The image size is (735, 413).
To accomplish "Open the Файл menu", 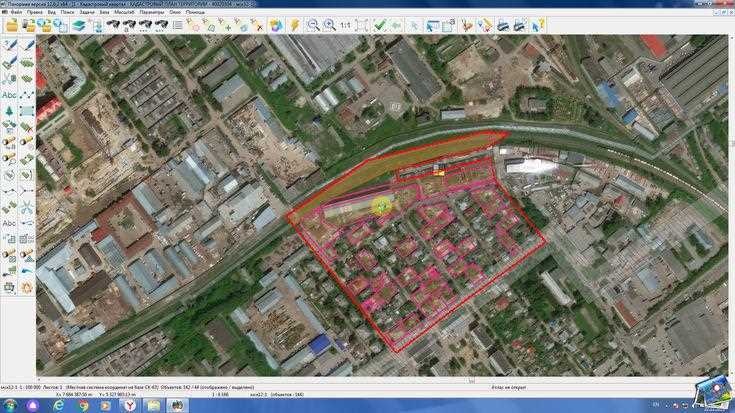I will [18, 12].
